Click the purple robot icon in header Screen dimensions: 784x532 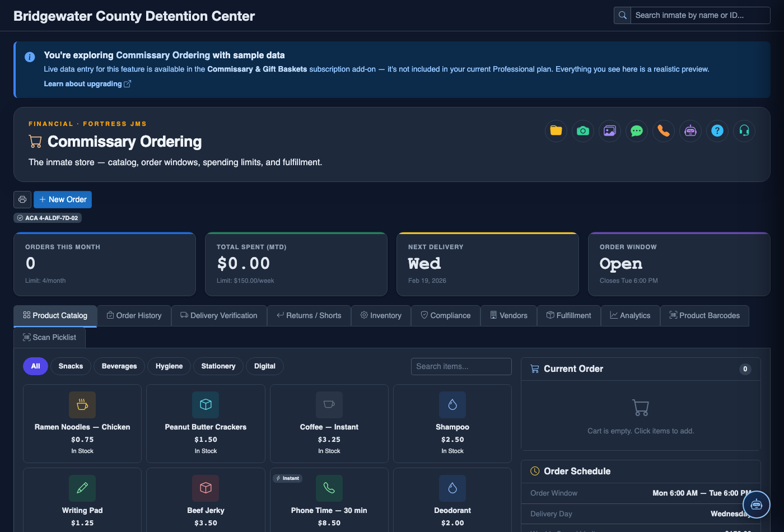click(690, 131)
